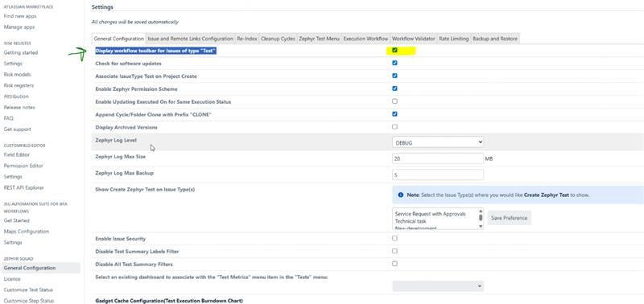Image resolution: width=644 pixels, height=304 pixels.
Task: Open License under Zephyr Squad
Action: [12, 279]
